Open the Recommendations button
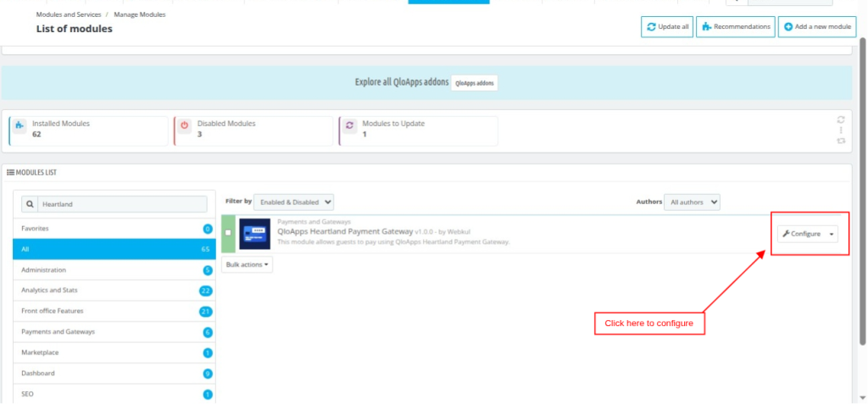868x404 pixels. (735, 26)
